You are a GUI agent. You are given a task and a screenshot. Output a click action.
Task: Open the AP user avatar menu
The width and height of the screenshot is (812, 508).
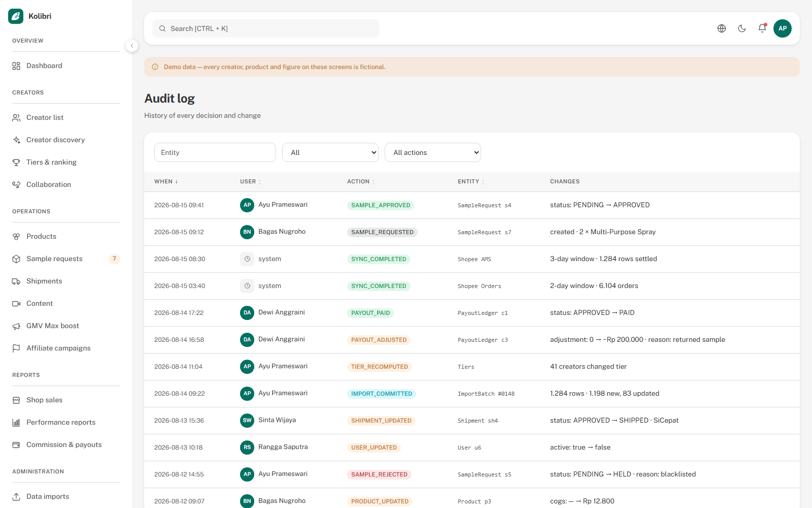[783, 28]
